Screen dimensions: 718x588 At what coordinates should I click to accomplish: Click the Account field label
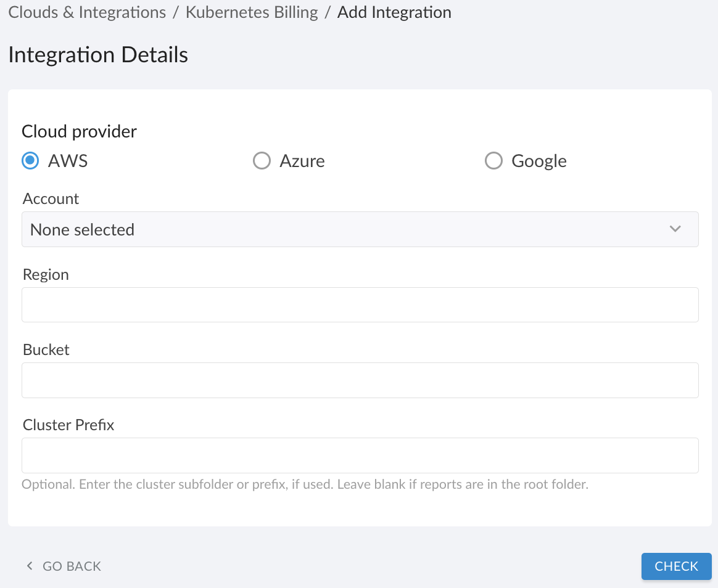point(51,198)
